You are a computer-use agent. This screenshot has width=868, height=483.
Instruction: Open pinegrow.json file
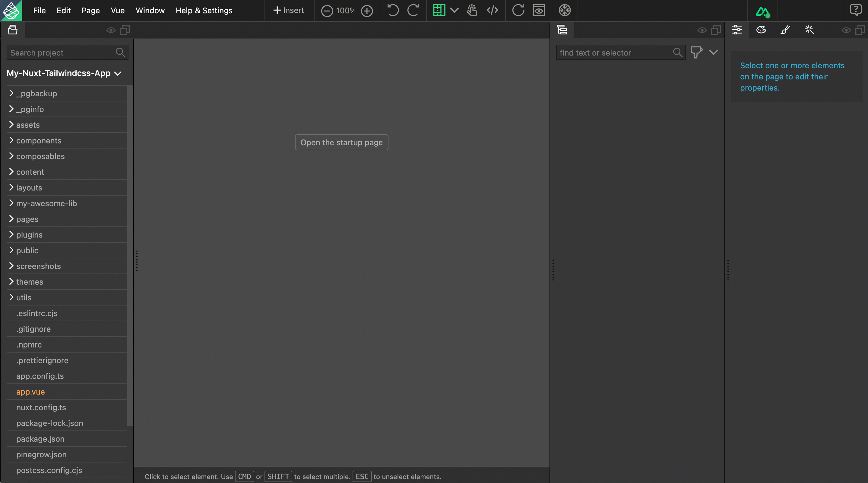click(x=41, y=454)
